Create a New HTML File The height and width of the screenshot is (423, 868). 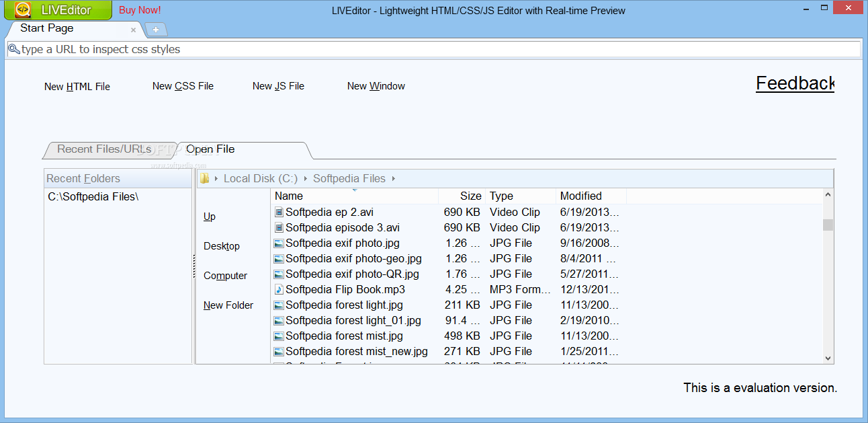click(77, 87)
